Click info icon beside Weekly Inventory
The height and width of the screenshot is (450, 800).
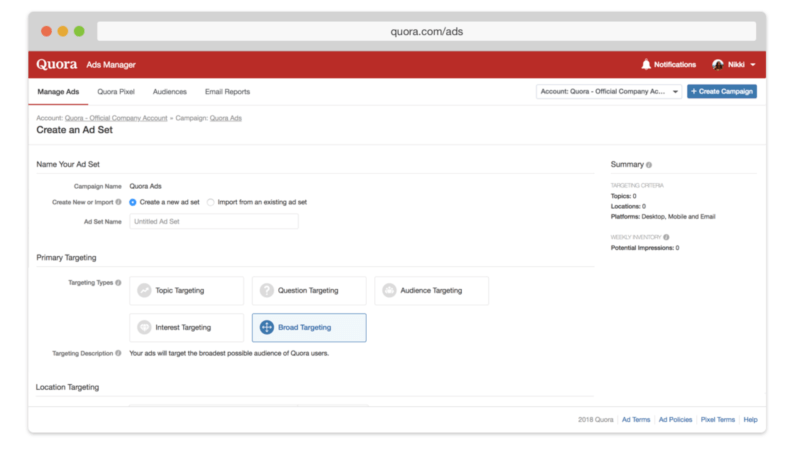(666, 237)
